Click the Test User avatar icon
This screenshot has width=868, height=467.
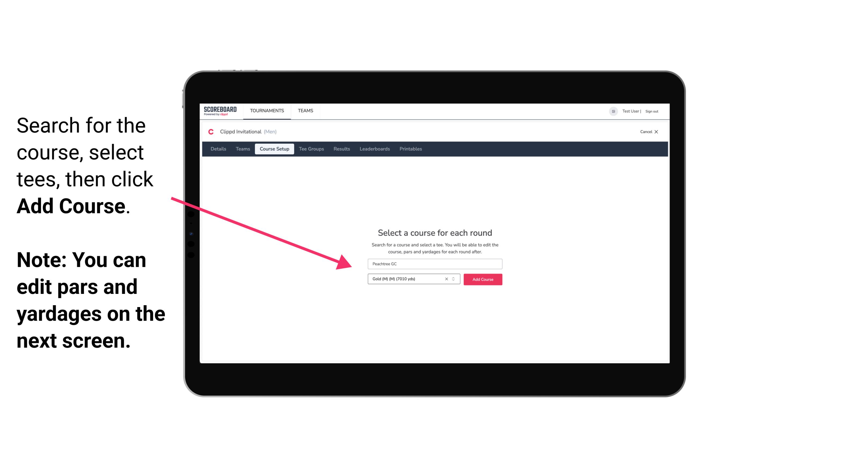click(611, 111)
